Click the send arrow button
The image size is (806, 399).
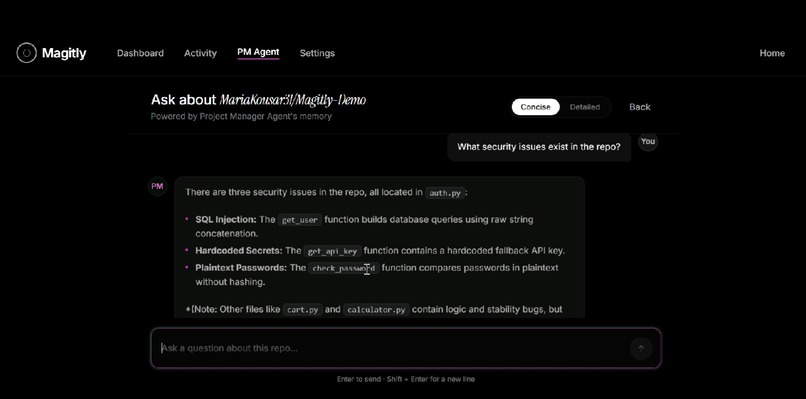(x=640, y=349)
